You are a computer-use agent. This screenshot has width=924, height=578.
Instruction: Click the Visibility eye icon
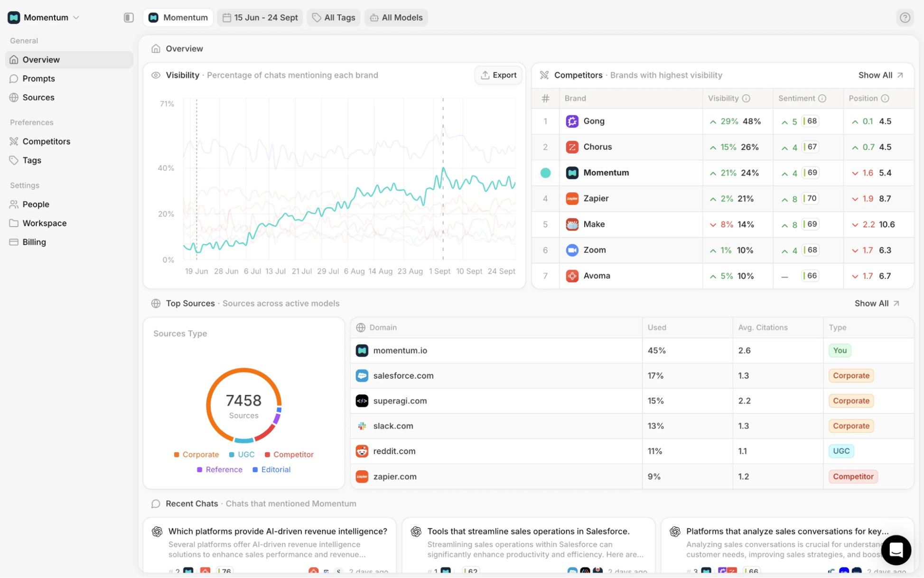[156, 75]
